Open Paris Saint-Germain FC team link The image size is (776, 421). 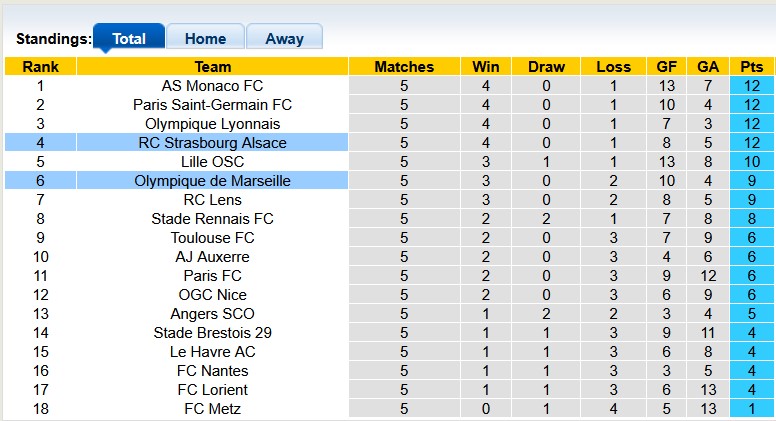212,105
